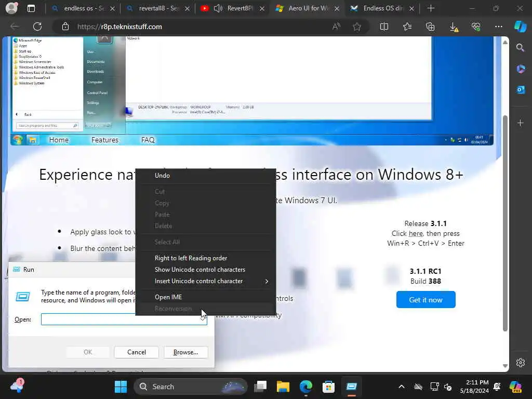The height and width of the screenshot is (399, 532).
Task: Open Edge Settings and more menu
Action: point(498,26)
